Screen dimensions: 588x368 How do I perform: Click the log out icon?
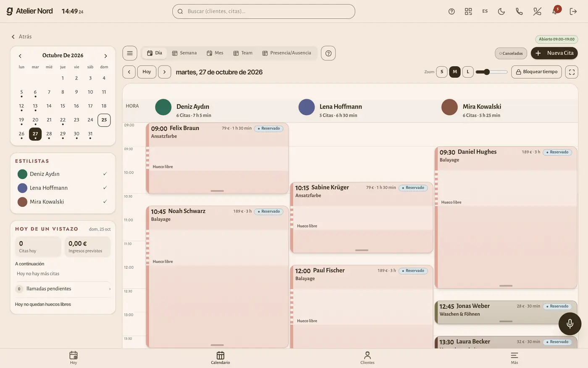point(573,11)
